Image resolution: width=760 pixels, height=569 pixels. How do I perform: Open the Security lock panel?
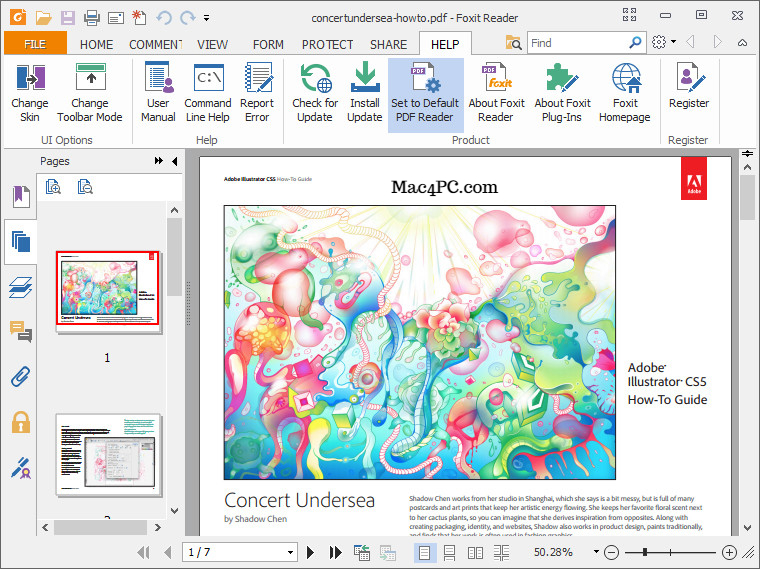click(21, 422)
